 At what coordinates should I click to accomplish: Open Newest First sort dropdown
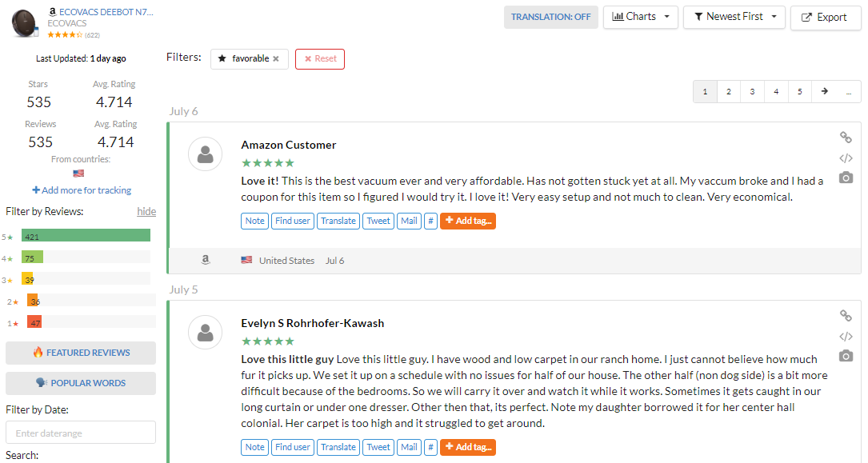coord(734,17)
